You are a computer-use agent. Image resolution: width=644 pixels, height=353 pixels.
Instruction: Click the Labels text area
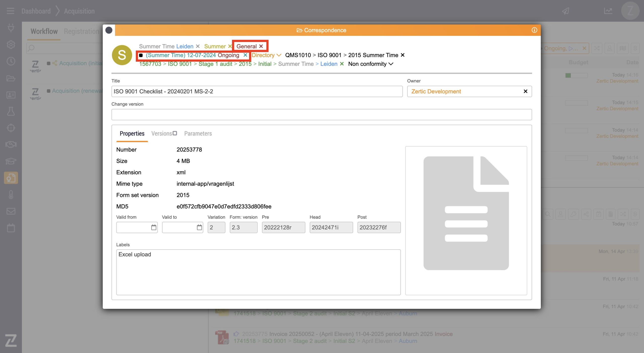pos(258,272)
